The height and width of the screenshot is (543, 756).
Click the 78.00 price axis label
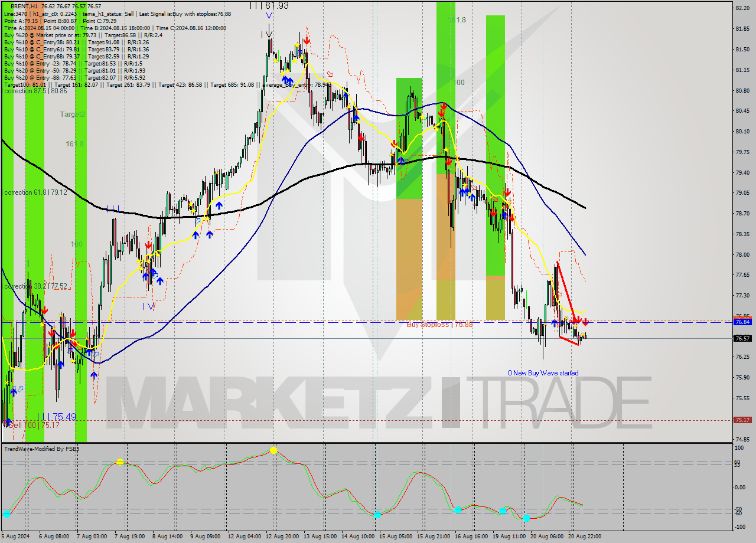coord(742,254)
